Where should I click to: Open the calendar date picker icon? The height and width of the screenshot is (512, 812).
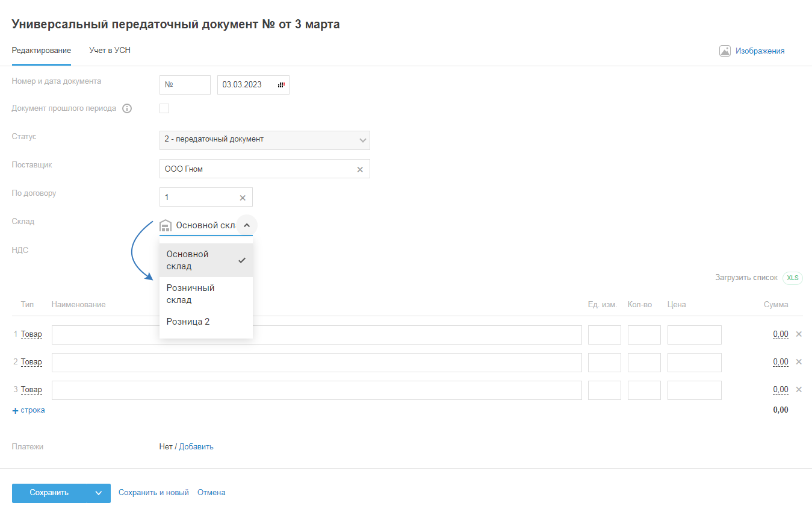point(281,85)
